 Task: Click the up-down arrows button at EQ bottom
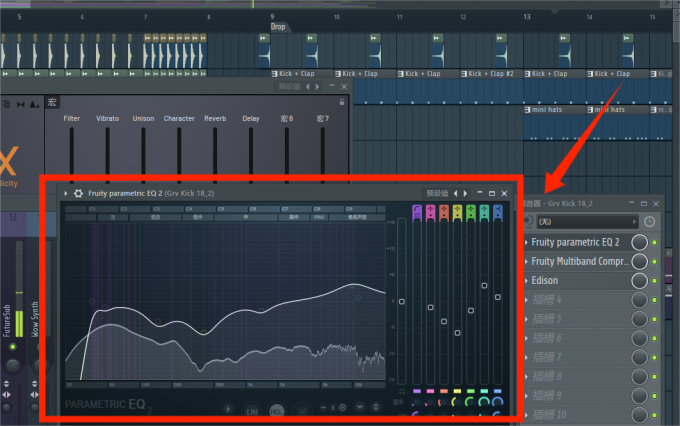[376, 407]
